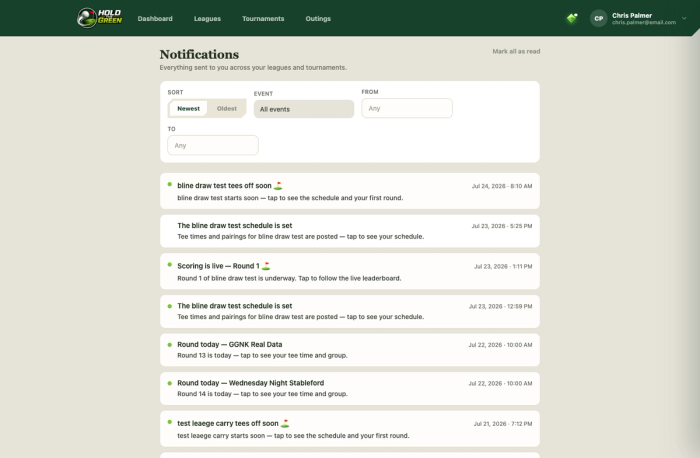Click unread dot on Scoring is live row
Viewport: 700px width, 458px height.
[170, 265]
